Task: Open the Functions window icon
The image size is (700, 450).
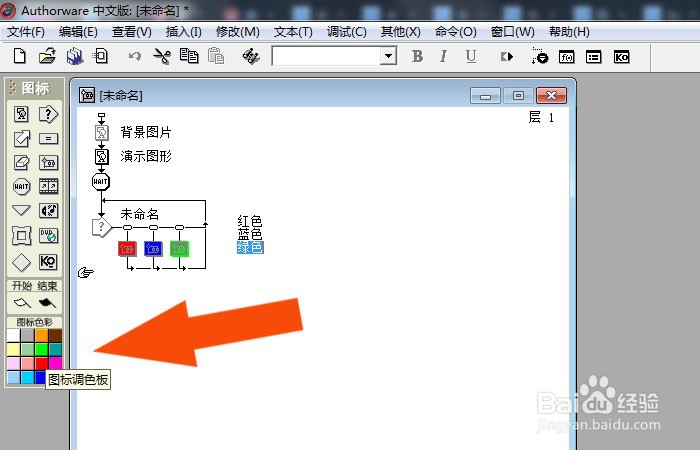Action: pyautogui.click(x=567, y=57)
